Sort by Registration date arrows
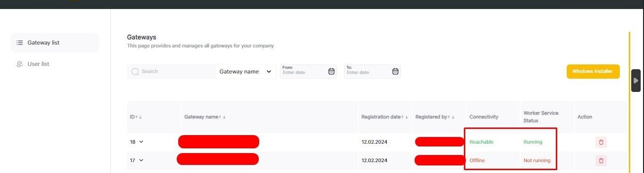Viewport: 644px width, 173px height. tap(405, 117)
